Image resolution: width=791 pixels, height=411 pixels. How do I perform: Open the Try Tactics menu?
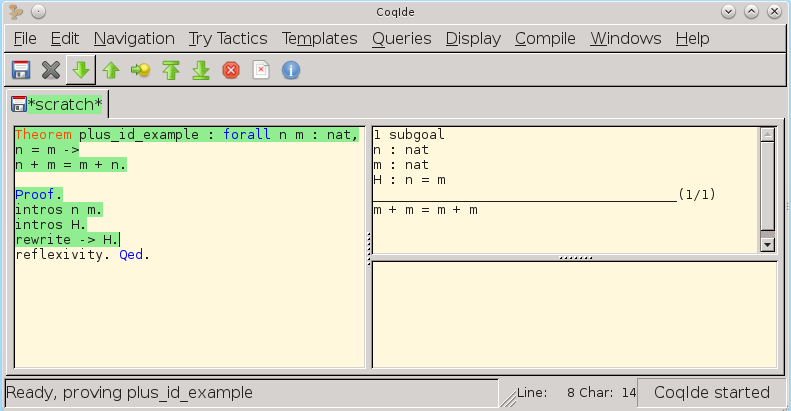[228, 38]
